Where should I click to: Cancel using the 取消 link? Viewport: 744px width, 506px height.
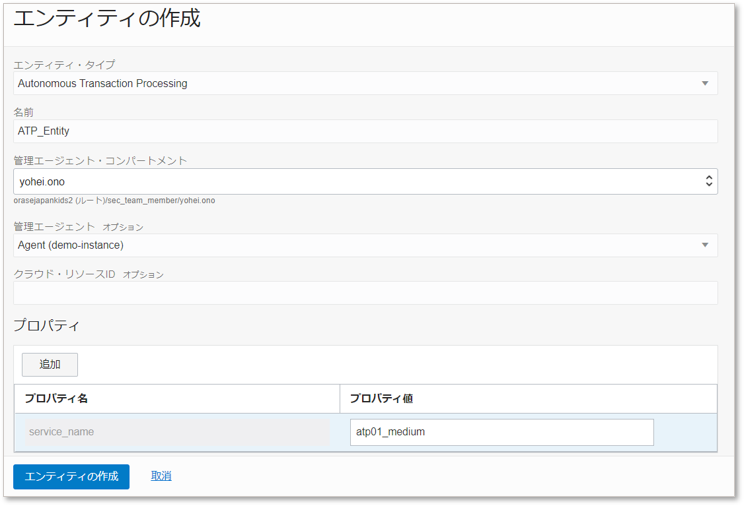pyautogui.click(x=161, y=476)
